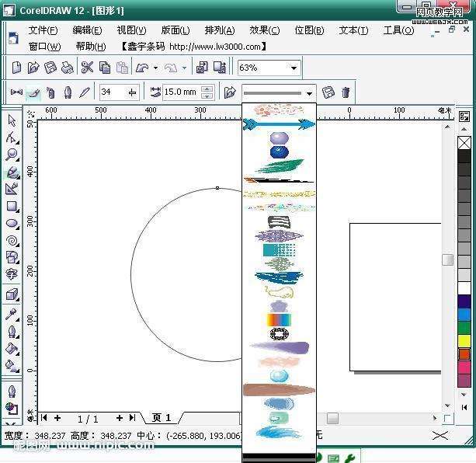Open the 帮助(H) menu
Image resolution: width=476 pixels, height=463 pixels.
(91, 47)
